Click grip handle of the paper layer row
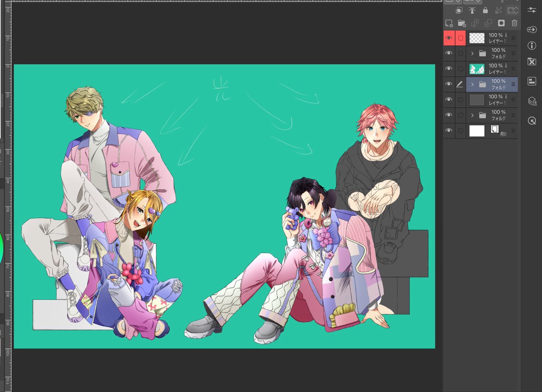Image resolution: width=542 pixels, height=392 pixels. (513, 131)
